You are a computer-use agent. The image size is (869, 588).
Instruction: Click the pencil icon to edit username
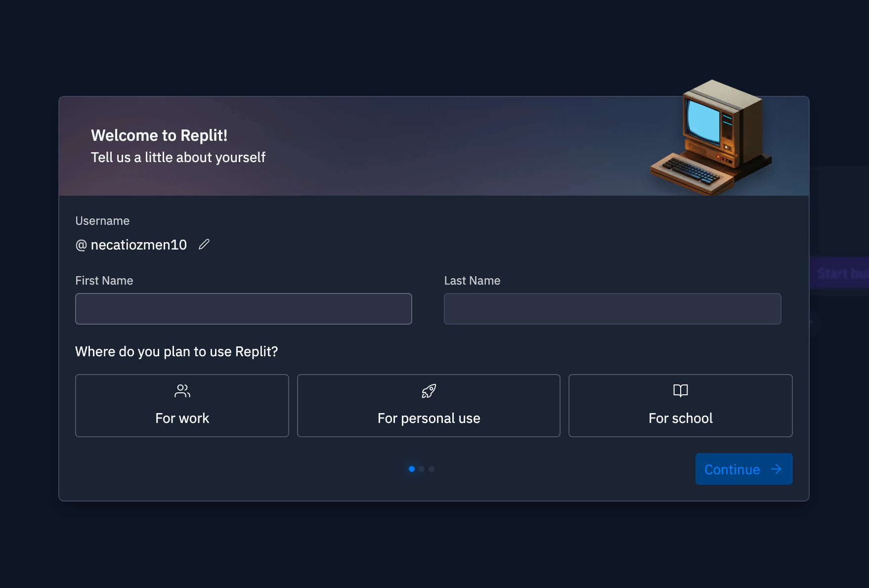[204, 245]
